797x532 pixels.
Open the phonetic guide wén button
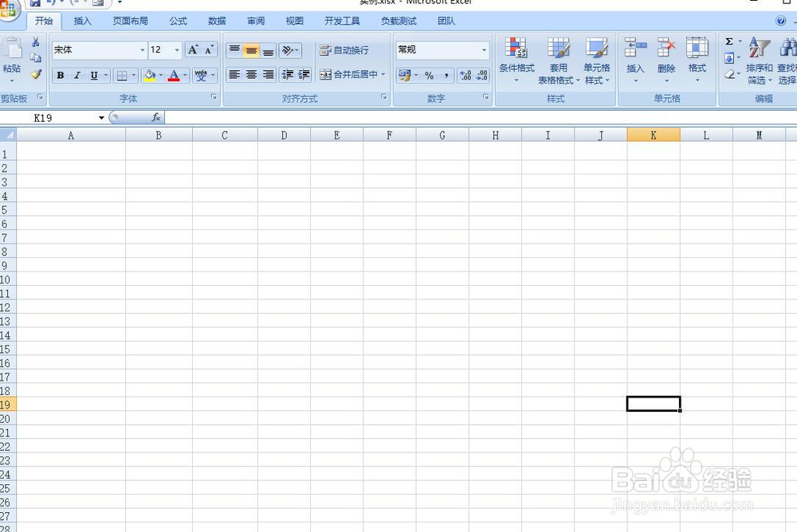click(x=202, y=75)
